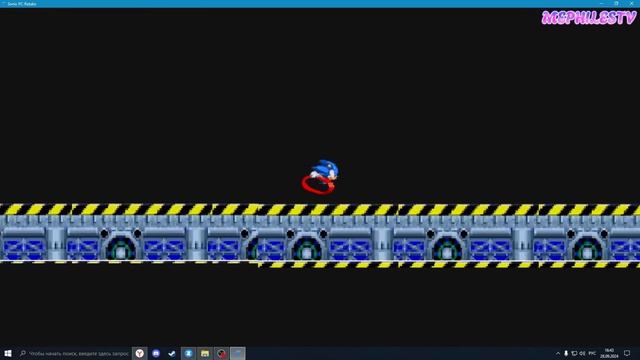Open Yandex Browser from the taskbar

(x=140, y=353)
